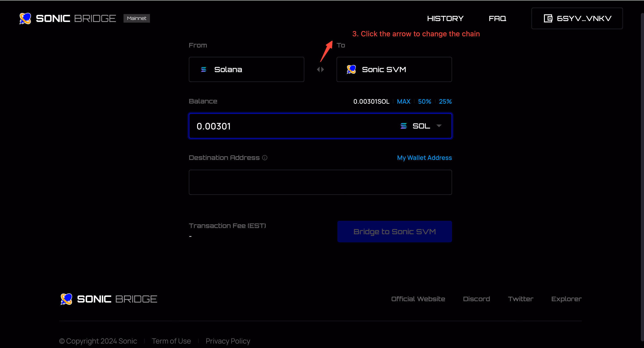
Task: Swap chains using the arrows icon
Action: (x=320, y=69)
